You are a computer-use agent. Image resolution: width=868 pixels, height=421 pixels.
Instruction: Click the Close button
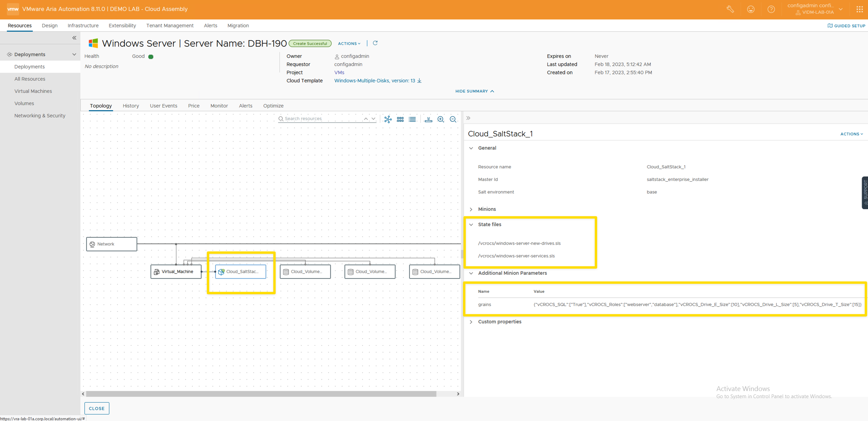pyautogui.click(x=97, y=408)
